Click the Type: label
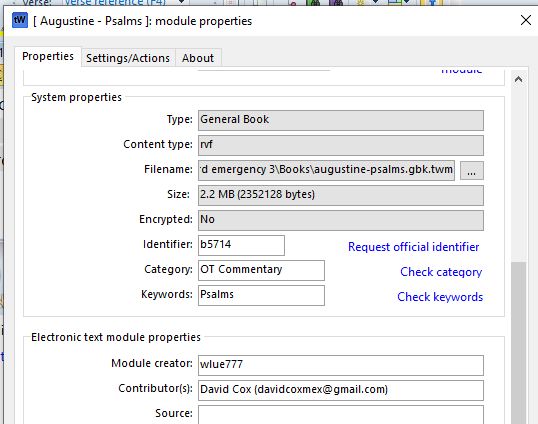 (179, 119)
